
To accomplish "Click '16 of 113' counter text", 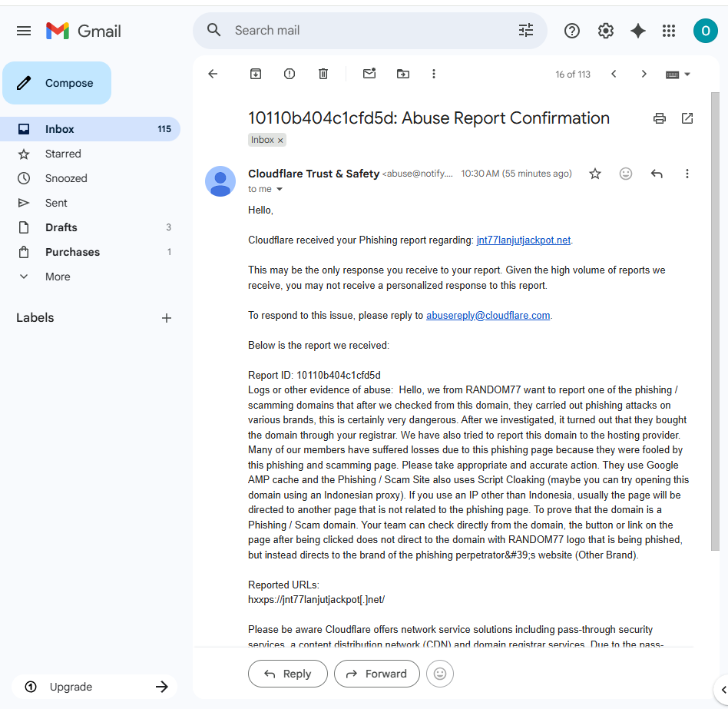I will [572, 75].
